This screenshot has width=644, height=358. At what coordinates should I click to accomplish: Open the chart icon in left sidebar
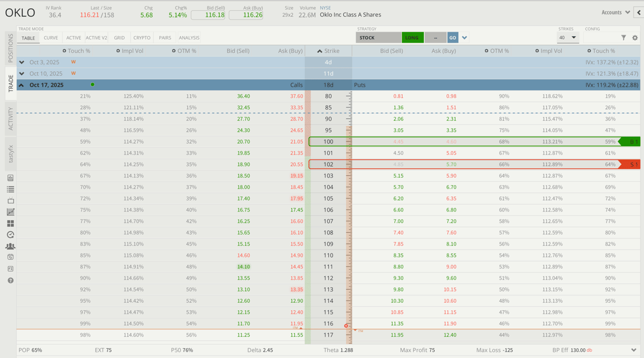10,212
